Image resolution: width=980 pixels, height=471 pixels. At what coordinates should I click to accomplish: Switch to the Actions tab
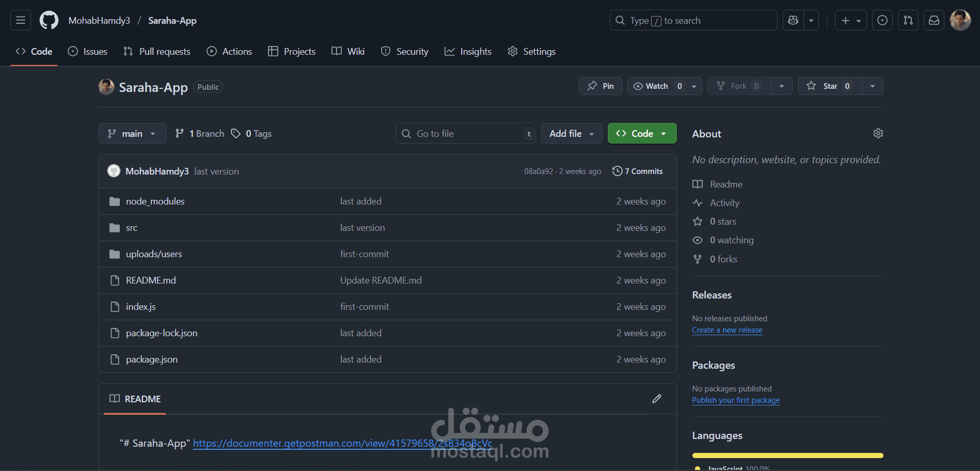click(229, 52)
